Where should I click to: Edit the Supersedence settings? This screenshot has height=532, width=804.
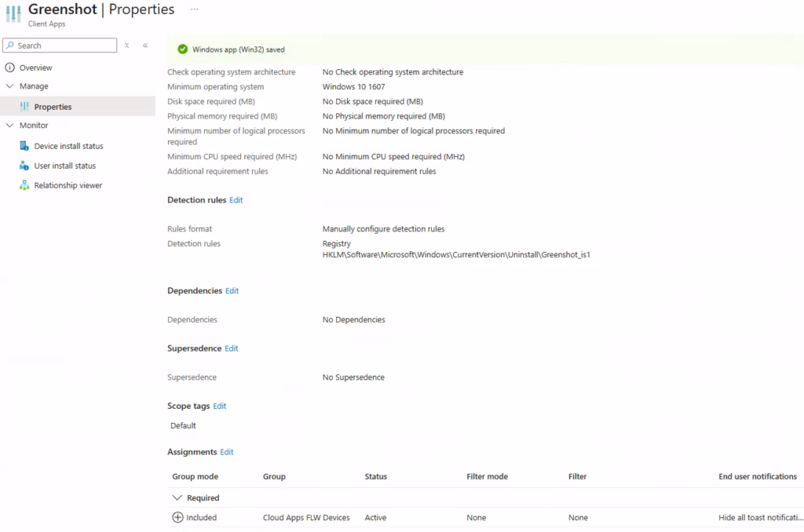tap(231, 348)
